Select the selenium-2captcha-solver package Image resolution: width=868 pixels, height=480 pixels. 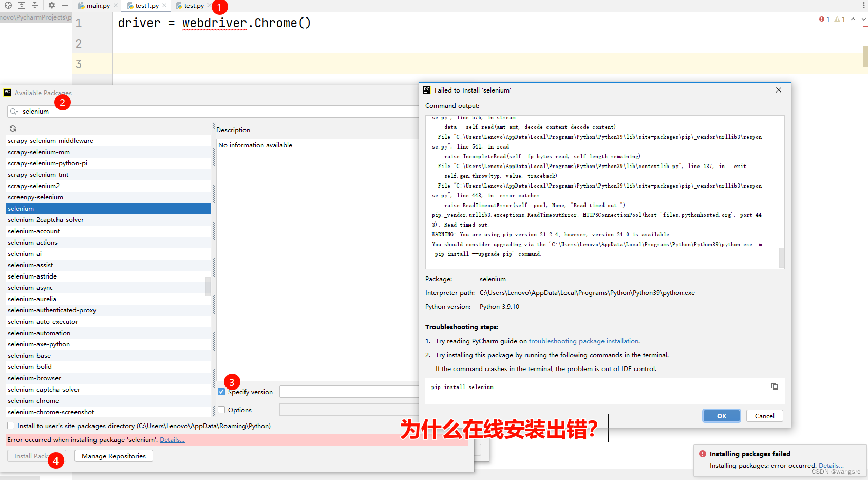pos(108,219)
